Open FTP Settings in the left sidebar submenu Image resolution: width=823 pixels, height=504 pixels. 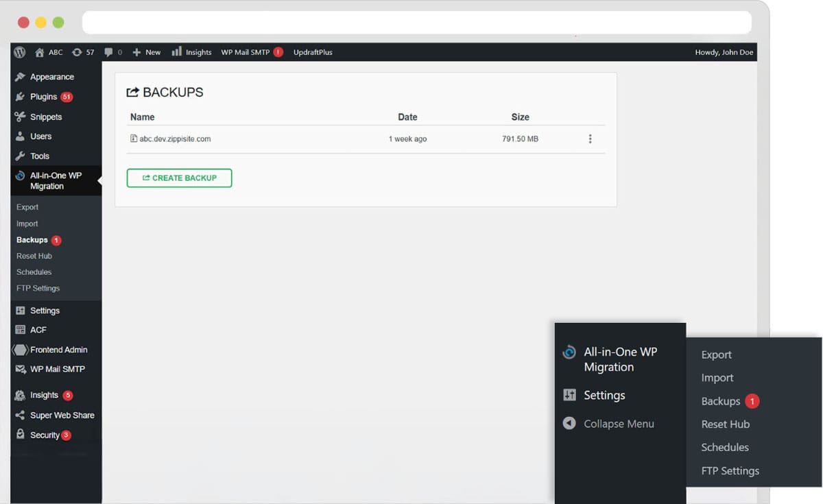coord(38,288)
